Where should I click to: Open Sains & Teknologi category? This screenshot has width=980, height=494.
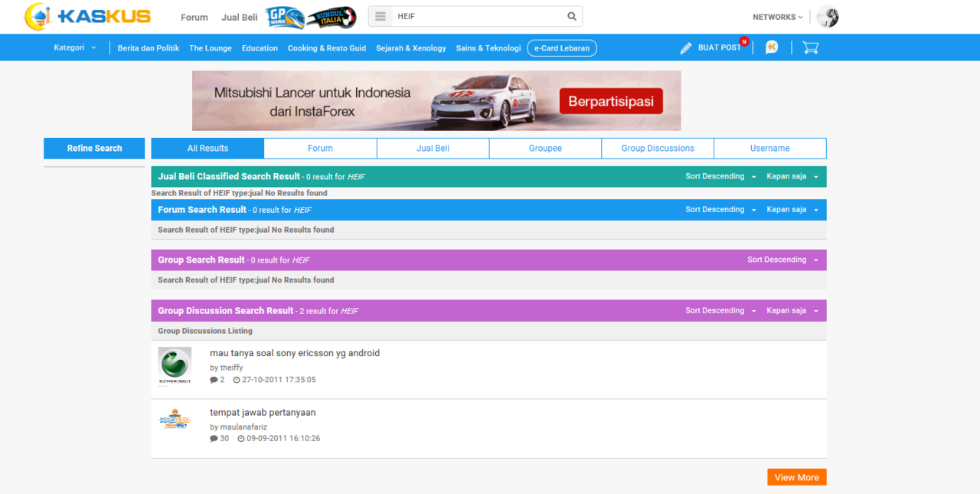488,48
